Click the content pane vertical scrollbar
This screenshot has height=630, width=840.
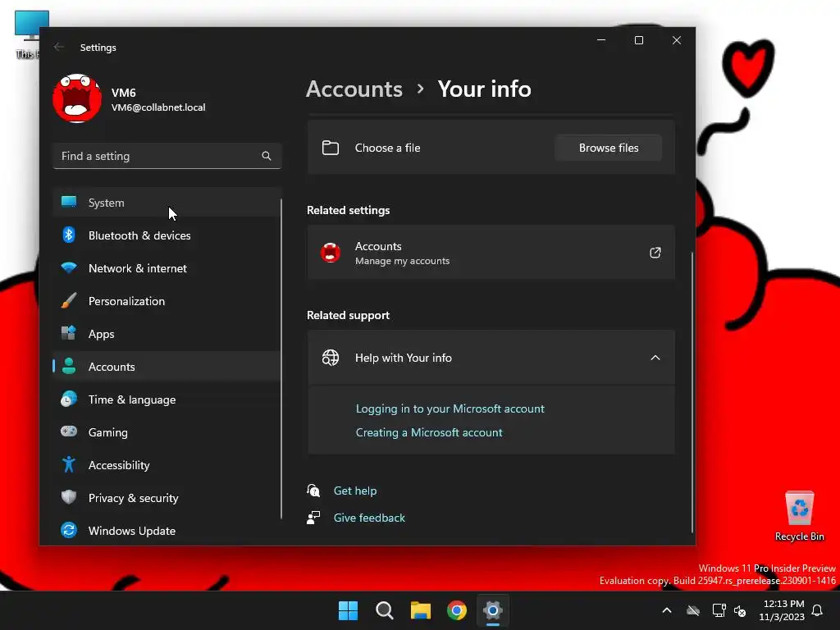(x=692, y=392)
